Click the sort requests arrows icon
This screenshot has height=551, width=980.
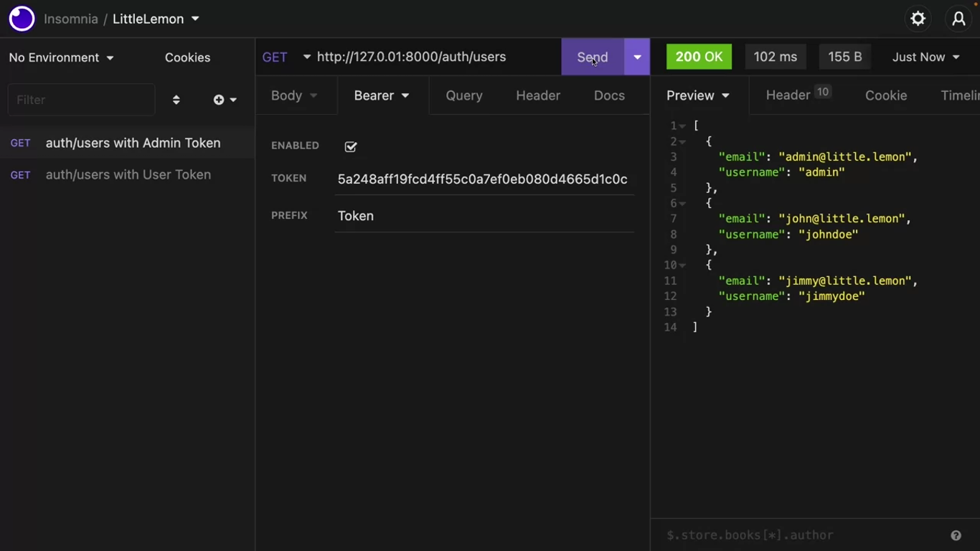coord(176,100)
